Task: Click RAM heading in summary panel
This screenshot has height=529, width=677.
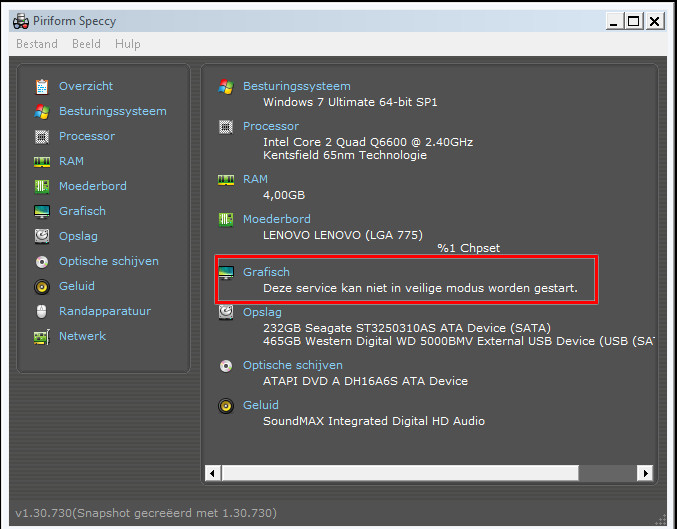Action: 255,179
